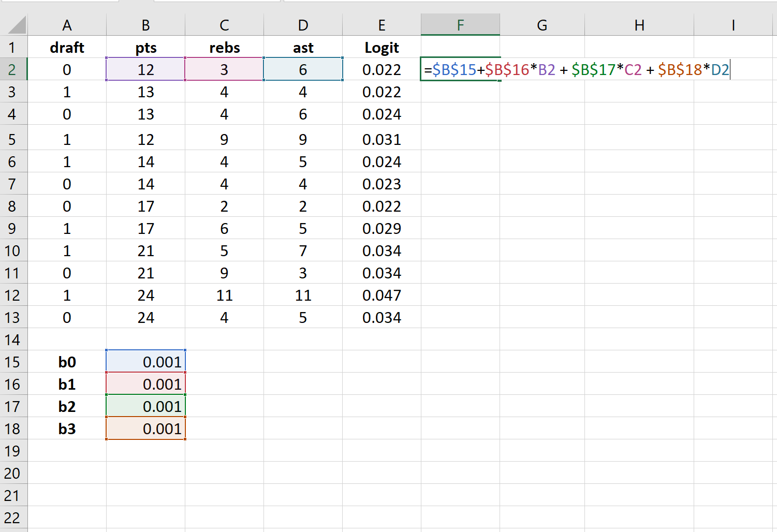Click the b3 value cell
Screen dimensions: 777x532
pos(145,428)
